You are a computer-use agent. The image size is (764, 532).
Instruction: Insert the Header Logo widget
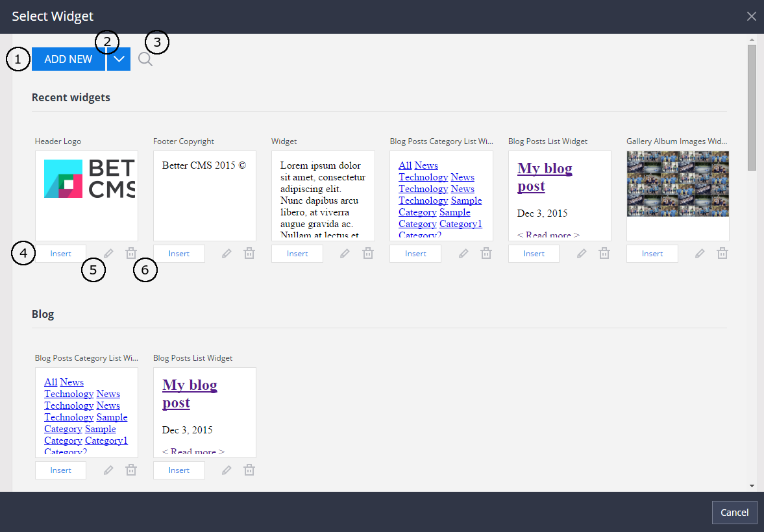pos(60,253)
